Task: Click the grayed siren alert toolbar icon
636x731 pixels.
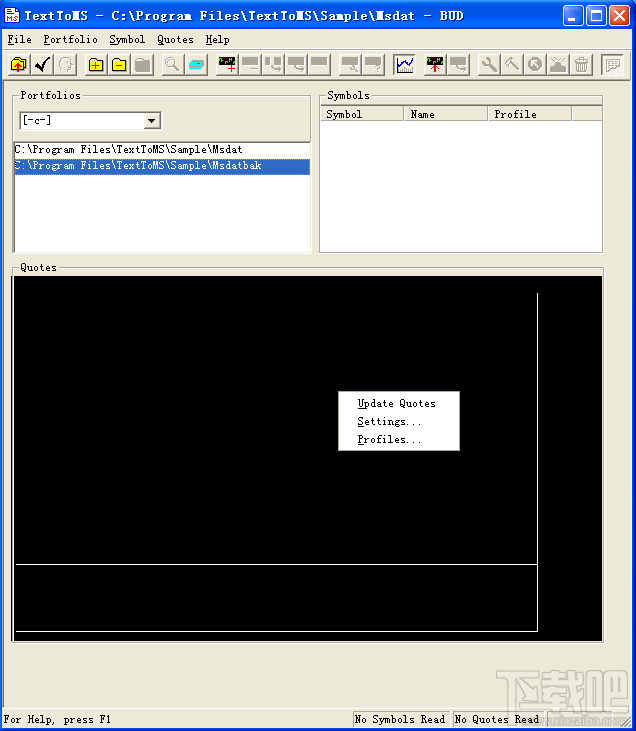Action: 558,65
